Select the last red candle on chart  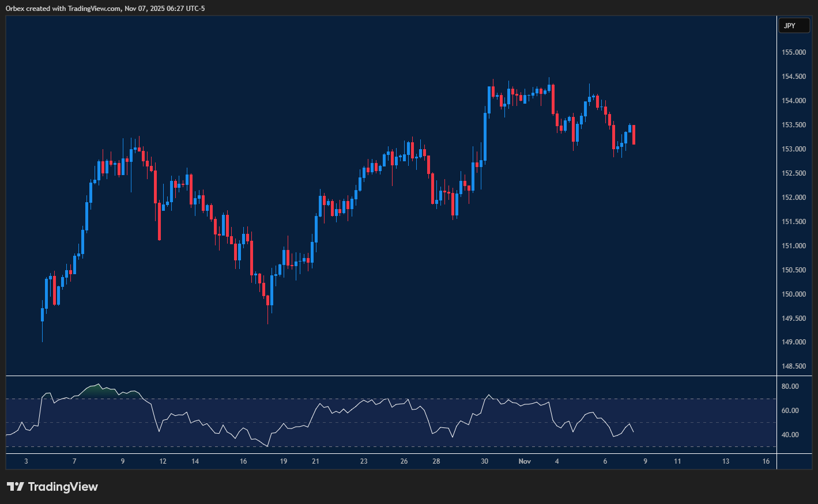pos(634,135)
